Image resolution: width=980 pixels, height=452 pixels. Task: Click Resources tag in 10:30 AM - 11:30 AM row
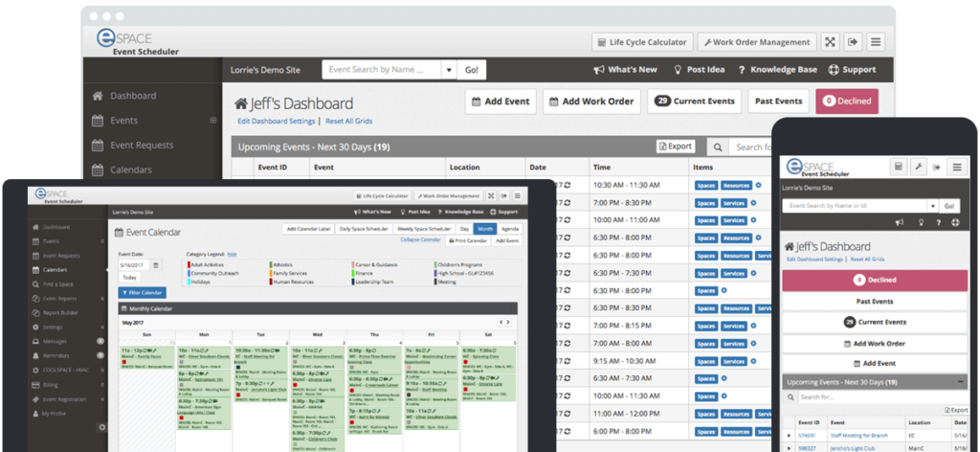(x=736, y=185)
